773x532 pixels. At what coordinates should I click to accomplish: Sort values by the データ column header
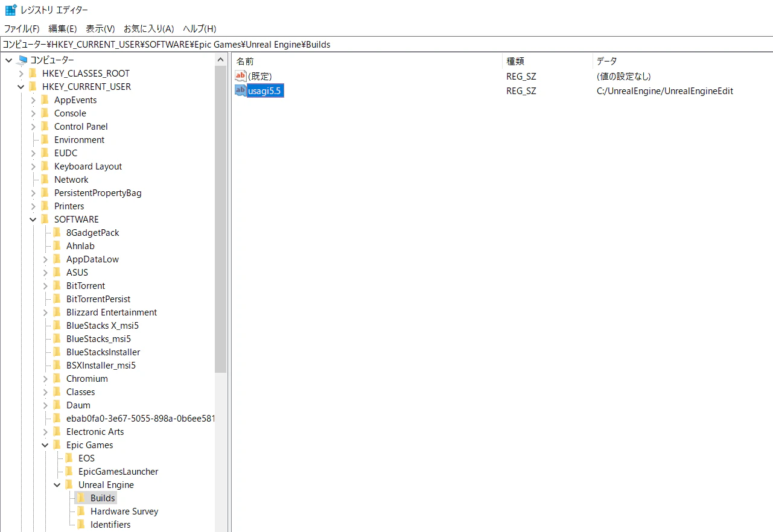click(x=682, y=61)
